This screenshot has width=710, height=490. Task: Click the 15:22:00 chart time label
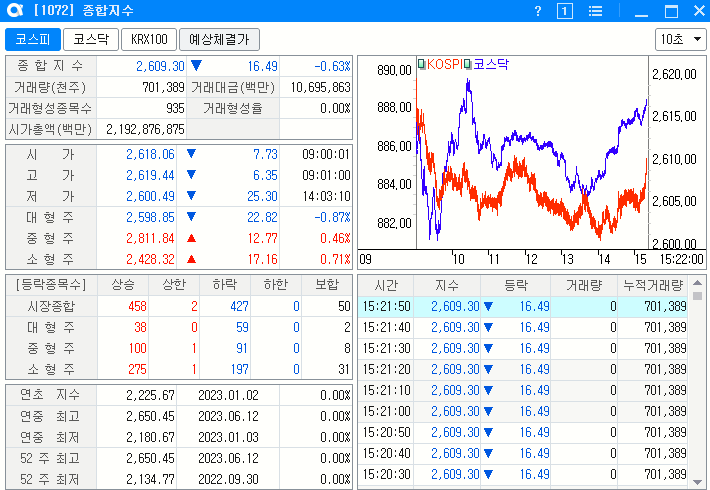coord(681,259)
